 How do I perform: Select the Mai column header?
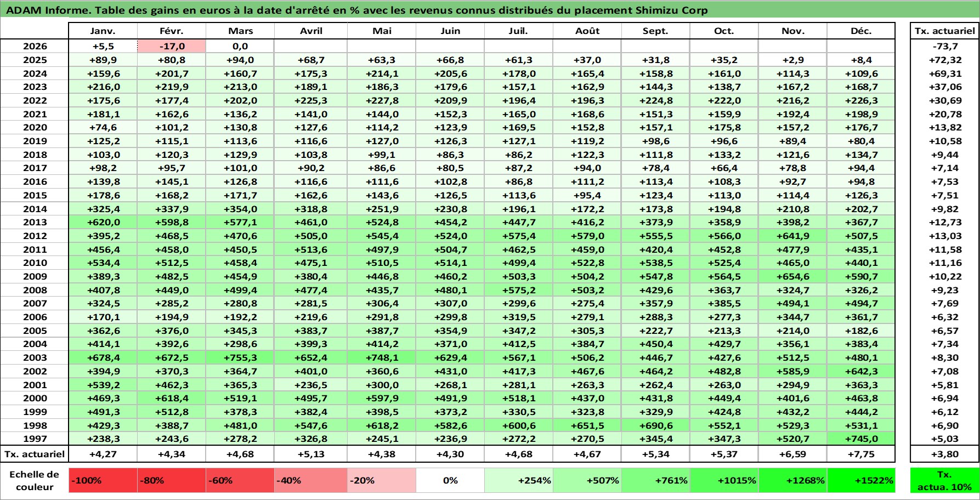(x=382, y=31)
